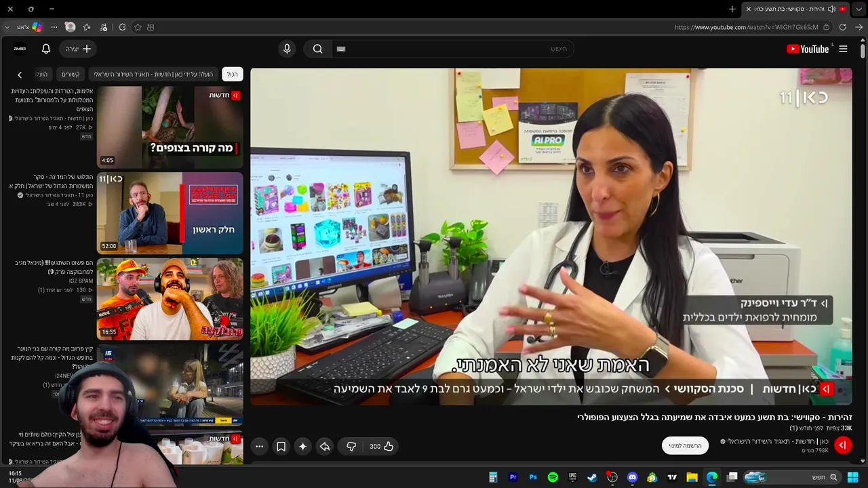This screenshot has height=488, width=868.
Task: Click the create button with plus sign
Action: point(78,49)
